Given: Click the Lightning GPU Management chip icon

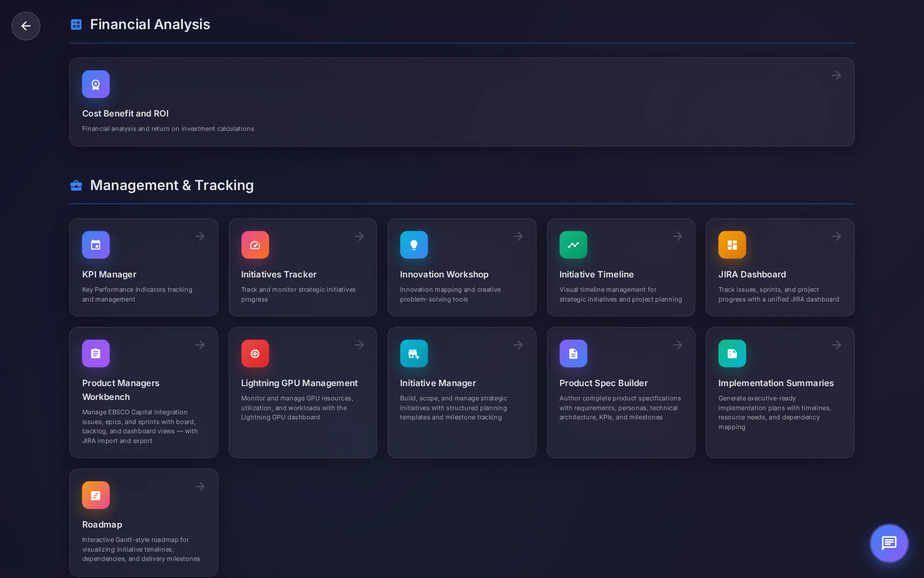Looking at the screenshot, I should pyautogui.click(x=255, y=353).
